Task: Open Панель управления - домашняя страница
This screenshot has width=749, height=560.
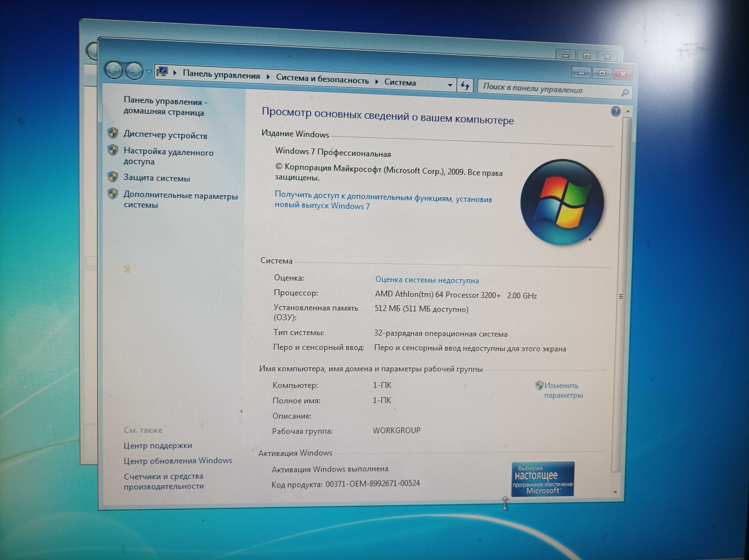Action: coord(165,106)
